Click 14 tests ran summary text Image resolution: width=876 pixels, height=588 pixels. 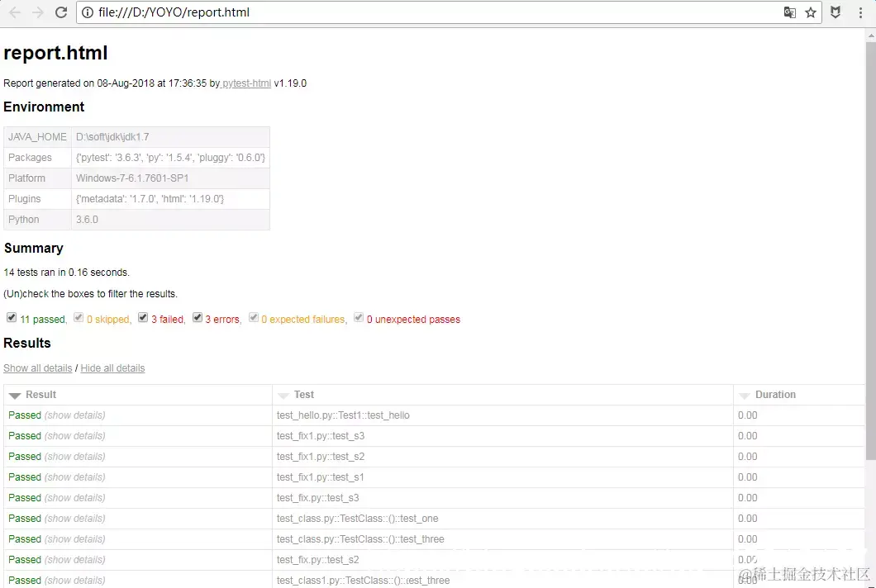click(x=66, y=273)
